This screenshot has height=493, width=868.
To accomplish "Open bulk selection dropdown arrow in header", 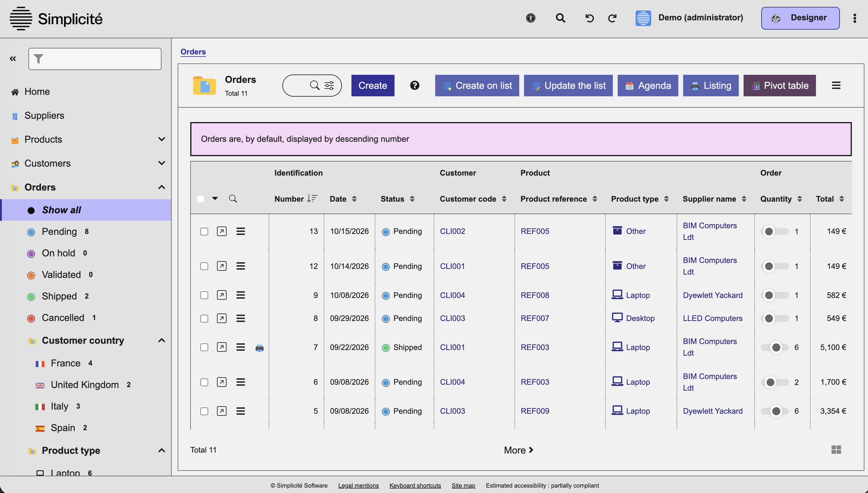I will point(215,198).
